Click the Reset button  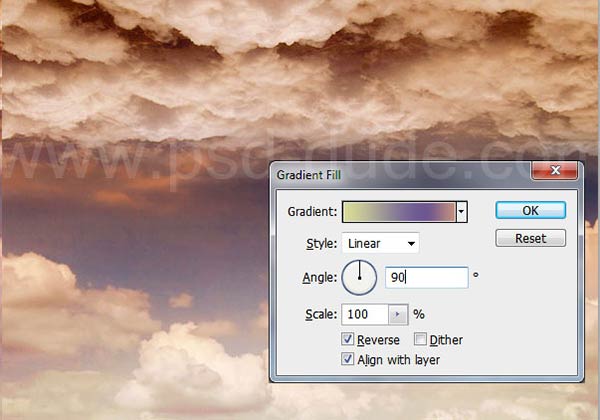[x=530, y=238]
